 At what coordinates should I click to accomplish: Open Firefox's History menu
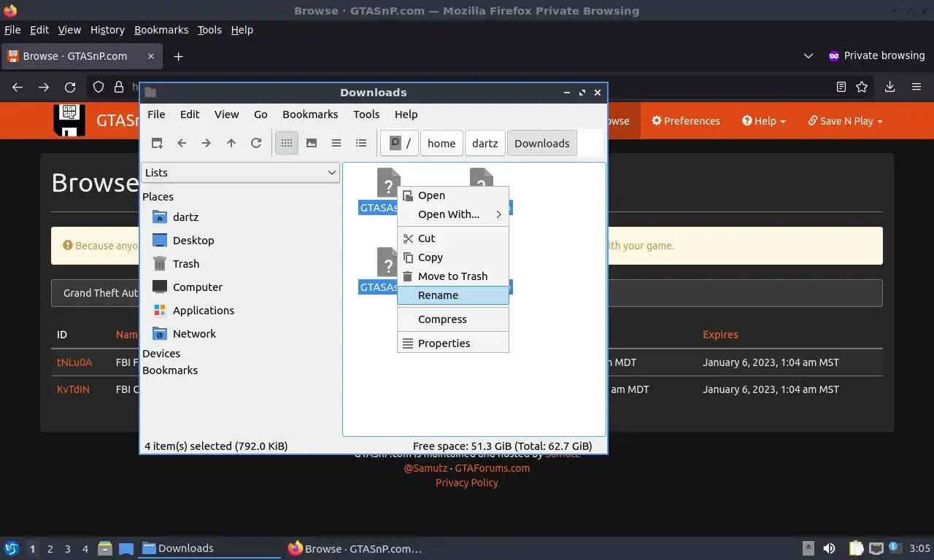107,30
